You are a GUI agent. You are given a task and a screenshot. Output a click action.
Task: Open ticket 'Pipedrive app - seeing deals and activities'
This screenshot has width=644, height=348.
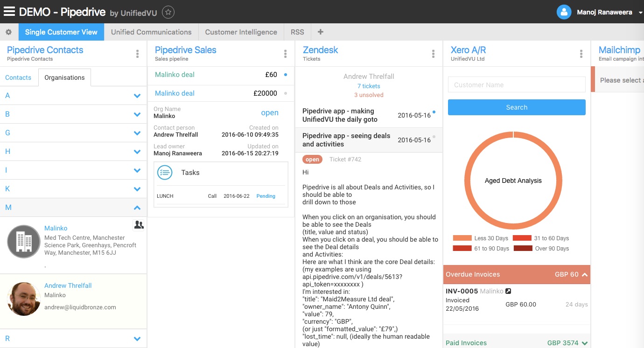369,140
